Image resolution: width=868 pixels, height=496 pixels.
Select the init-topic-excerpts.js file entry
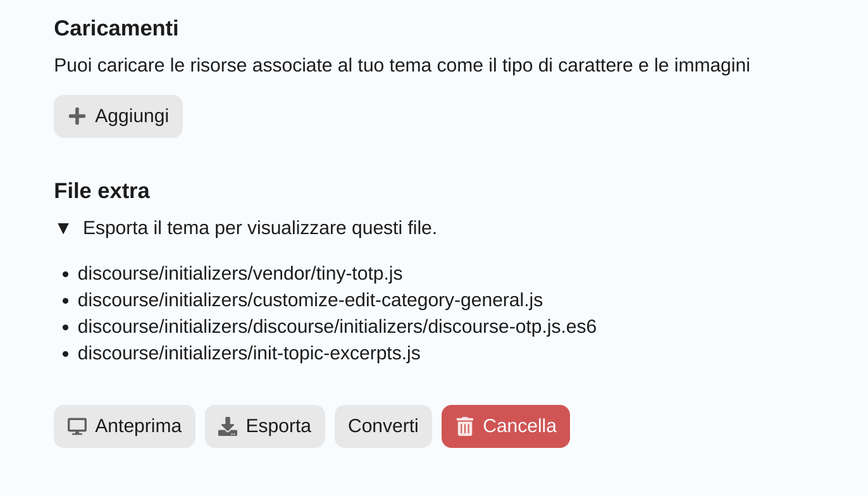(x=249, y=353)
